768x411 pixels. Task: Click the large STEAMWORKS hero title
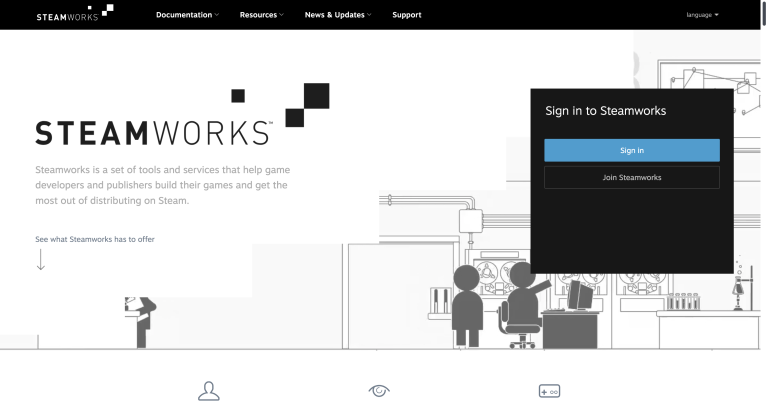coord(152,134)
